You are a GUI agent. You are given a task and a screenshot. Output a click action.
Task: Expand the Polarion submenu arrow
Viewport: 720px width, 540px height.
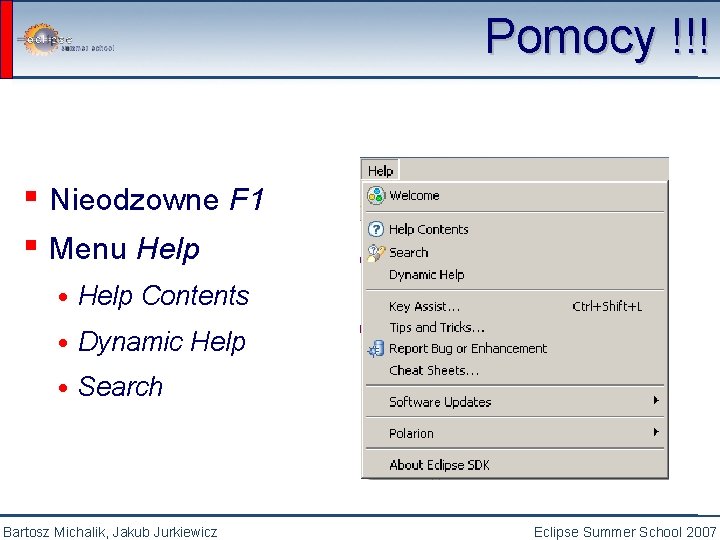coord(656,432)
